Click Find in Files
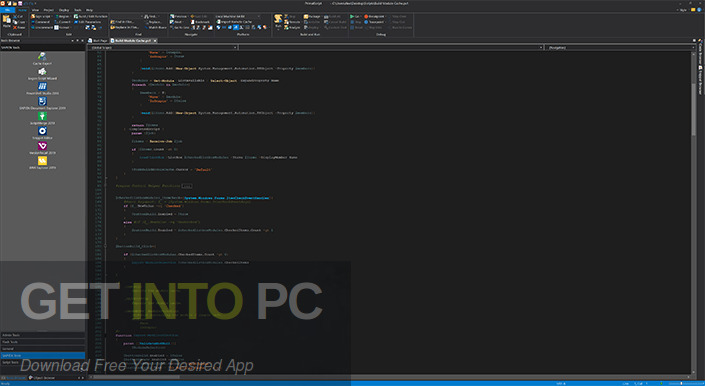Screen dimensions: 705x386 coord(122,22)
